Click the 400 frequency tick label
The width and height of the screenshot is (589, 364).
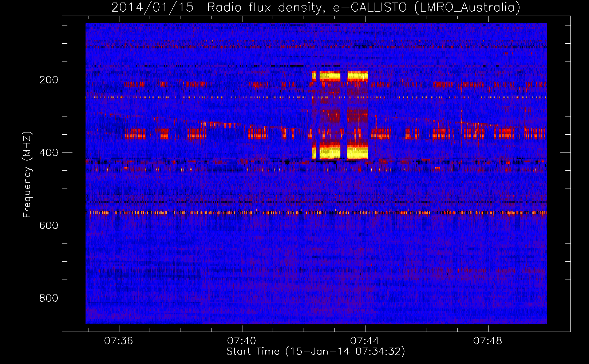pyautogui.click(x=49, y=153)
